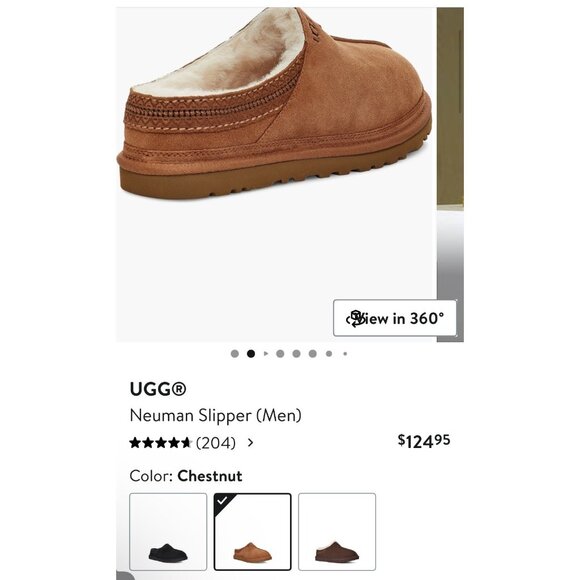Click the View in 360° button

[395, 318]
